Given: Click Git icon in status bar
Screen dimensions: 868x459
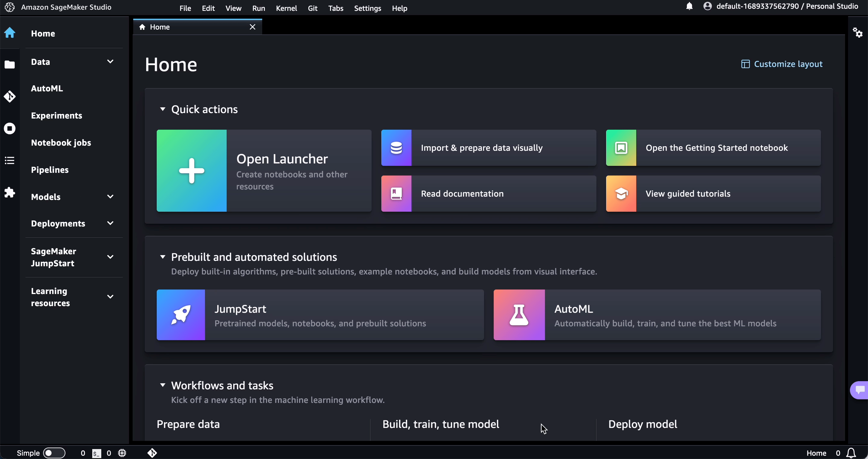Looking at the screenshot, I should (152, 453).
